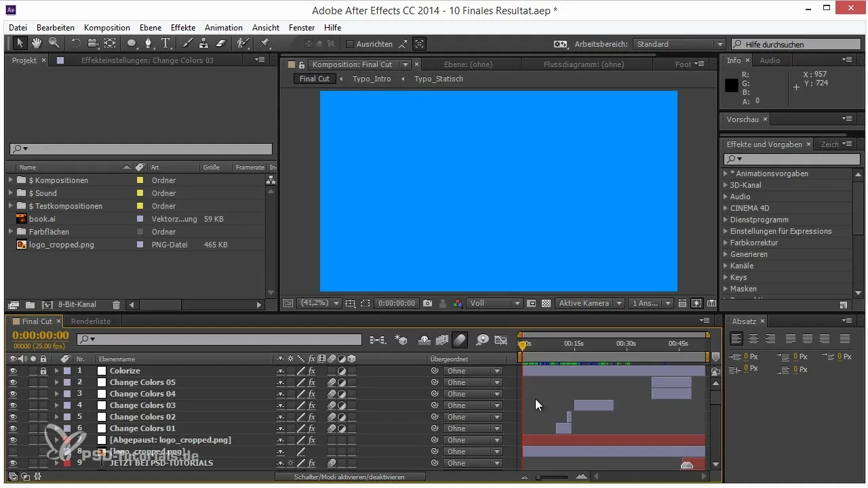Switch to the Renderliste tab

[91, 321]
